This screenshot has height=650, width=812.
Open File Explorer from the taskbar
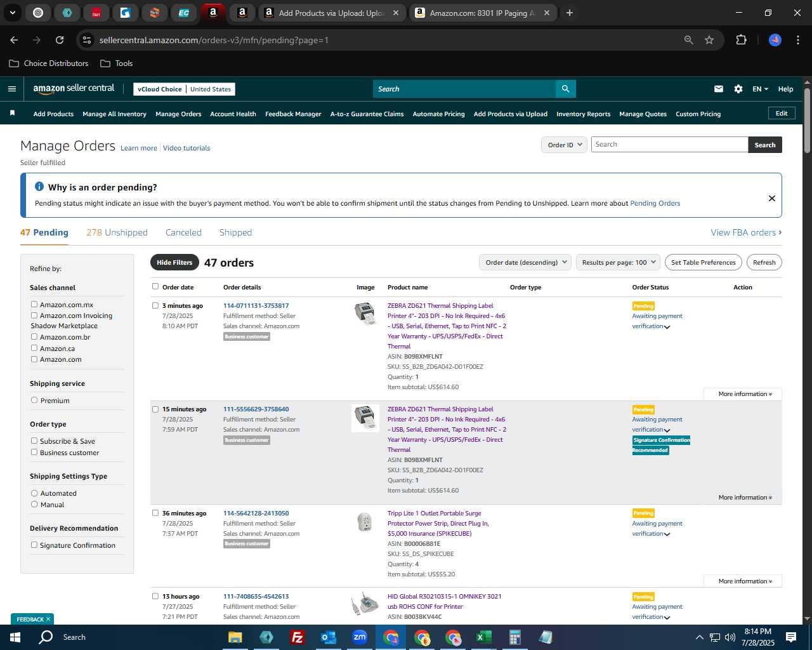(235, 637)
